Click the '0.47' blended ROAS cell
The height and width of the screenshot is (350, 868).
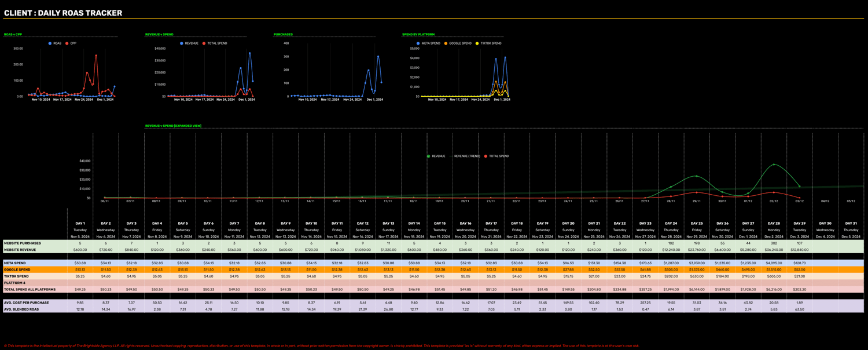[x=645, y=309]
